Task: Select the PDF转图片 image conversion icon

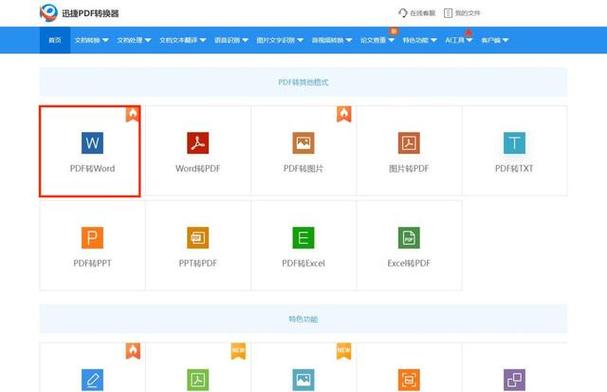Action: point(304,143)
